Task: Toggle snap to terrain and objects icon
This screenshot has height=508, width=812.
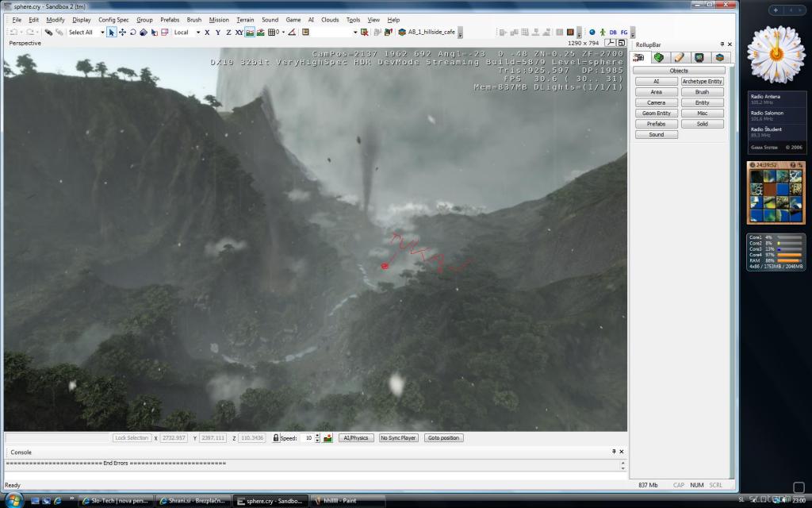Action: (x=260, y=32)
